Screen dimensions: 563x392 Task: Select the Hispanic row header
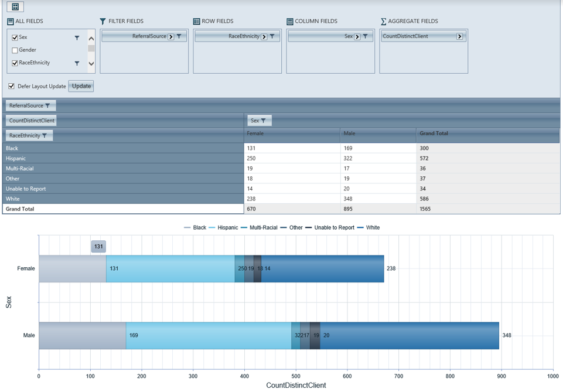(123, 158)
